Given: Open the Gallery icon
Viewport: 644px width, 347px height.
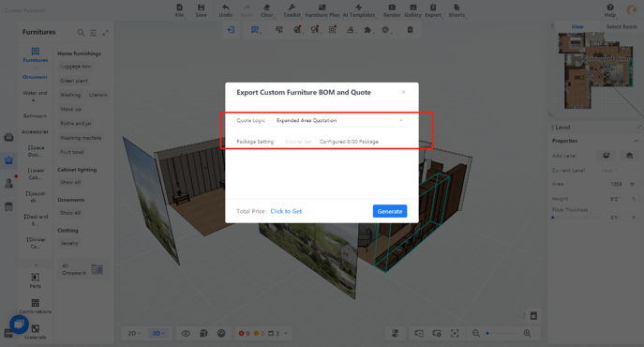Looking at the screenshot, I should [412, 8].
